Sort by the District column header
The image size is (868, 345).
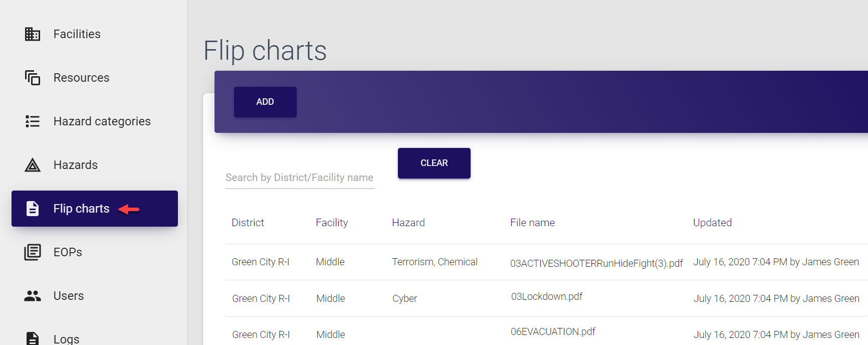248,223
